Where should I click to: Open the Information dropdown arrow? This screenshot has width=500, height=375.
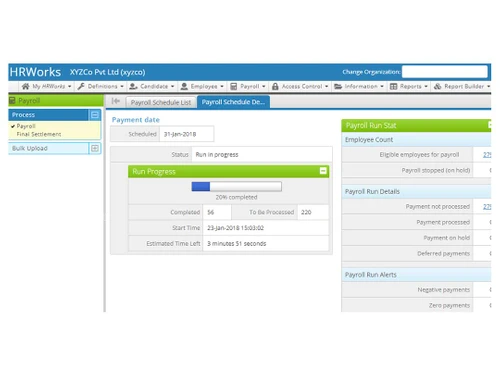pyautogui.click(x=382, y=86)
